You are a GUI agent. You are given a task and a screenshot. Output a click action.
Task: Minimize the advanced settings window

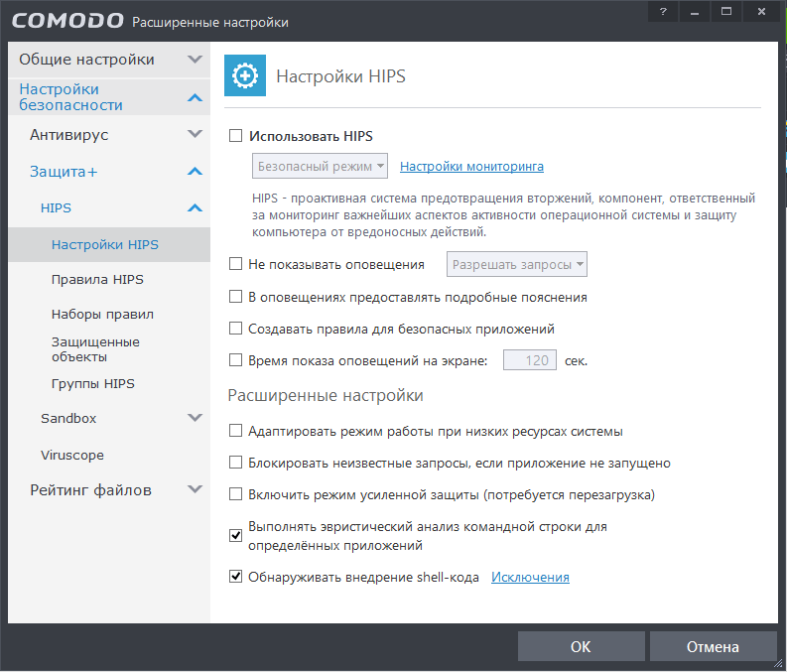tap(695, 12)
